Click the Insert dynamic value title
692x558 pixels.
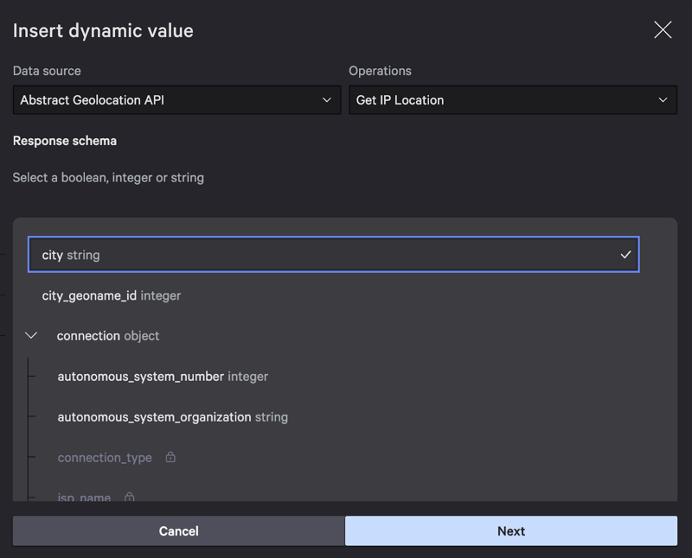tap(103, 31)
